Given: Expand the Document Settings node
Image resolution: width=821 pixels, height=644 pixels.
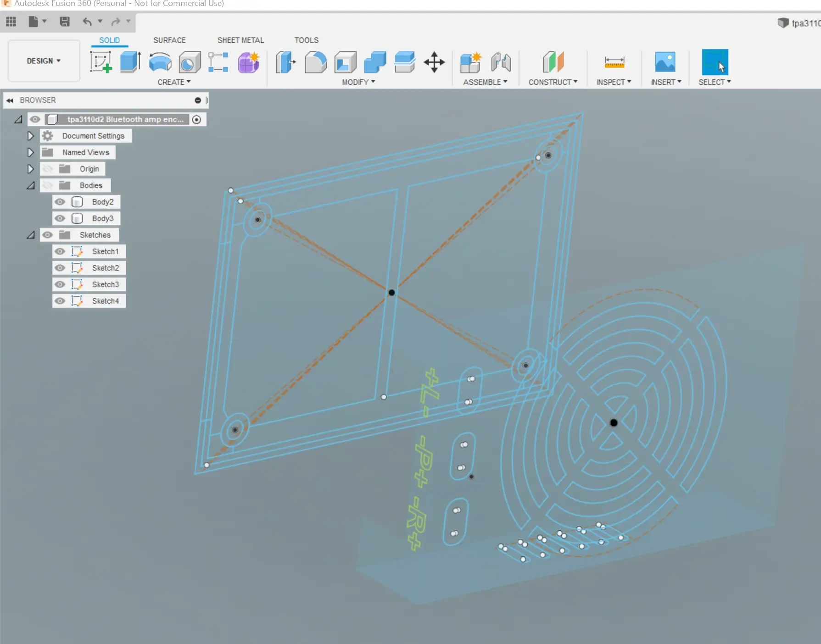Looking at the screenshot, I should [x=30, y=136].
